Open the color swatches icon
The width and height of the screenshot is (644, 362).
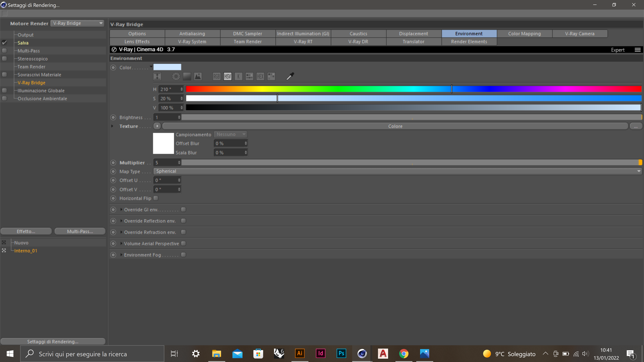click(x=271, y=76)
